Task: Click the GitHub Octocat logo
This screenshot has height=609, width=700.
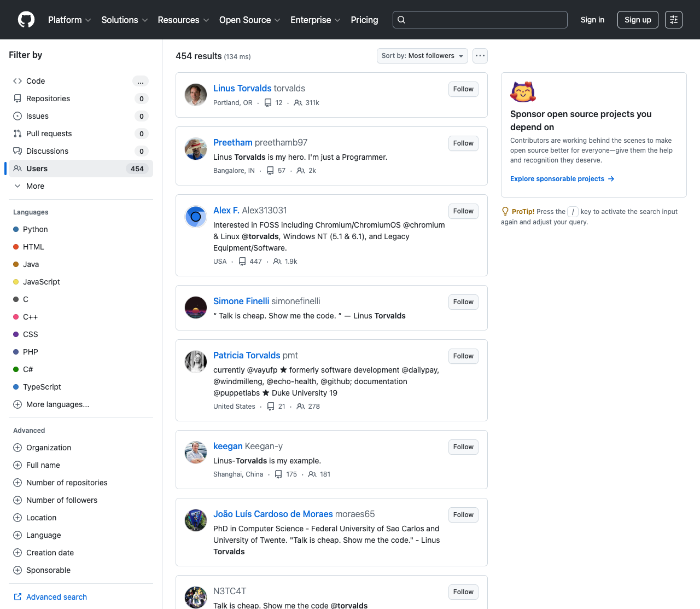Action: [26, 20]
